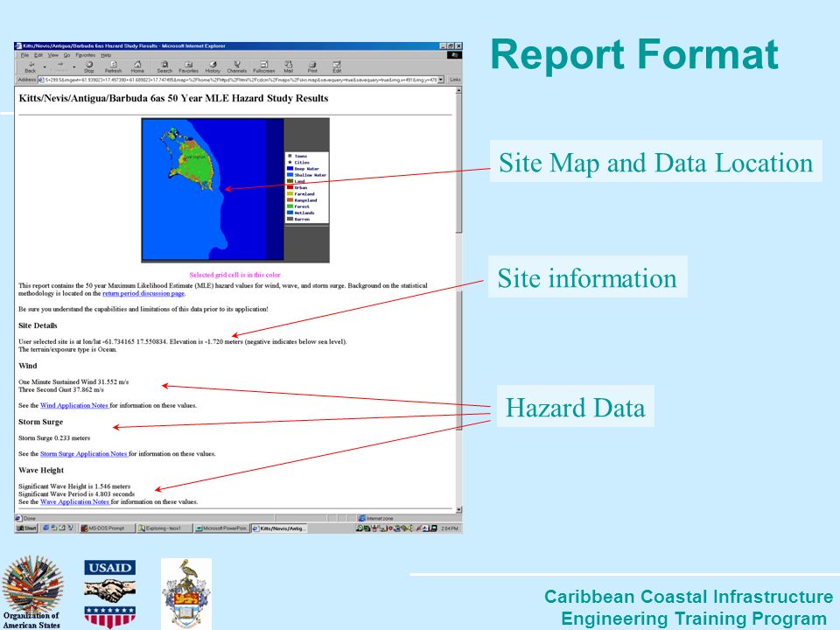The height and width of the screenshot is (630, 840).
Task: Click the Site Details heading
Action: point(38,325)
